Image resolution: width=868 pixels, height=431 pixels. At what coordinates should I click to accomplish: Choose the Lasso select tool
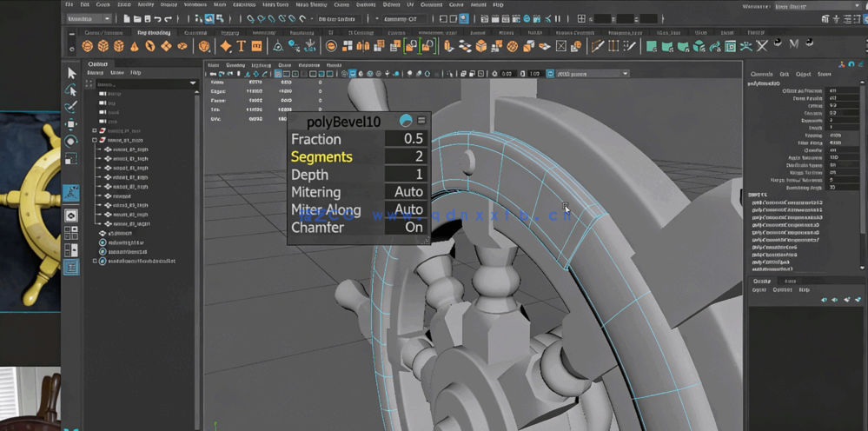tap(71, 90)
